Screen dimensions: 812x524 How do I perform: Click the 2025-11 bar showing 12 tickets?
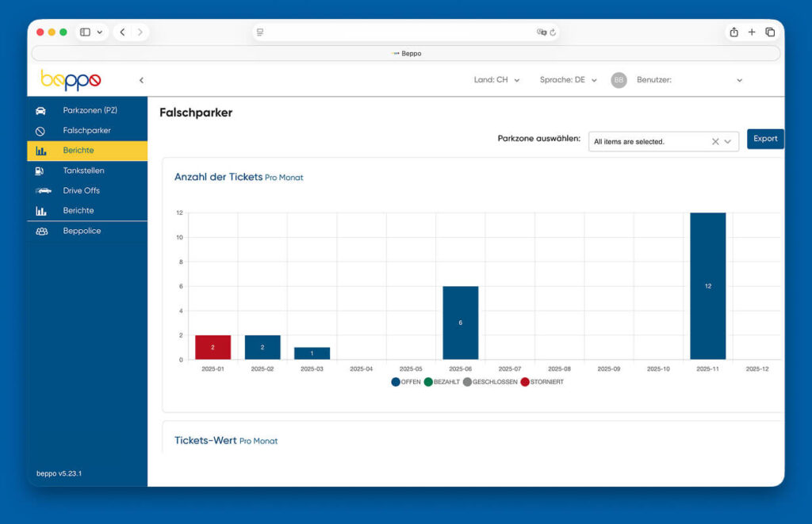707,285
